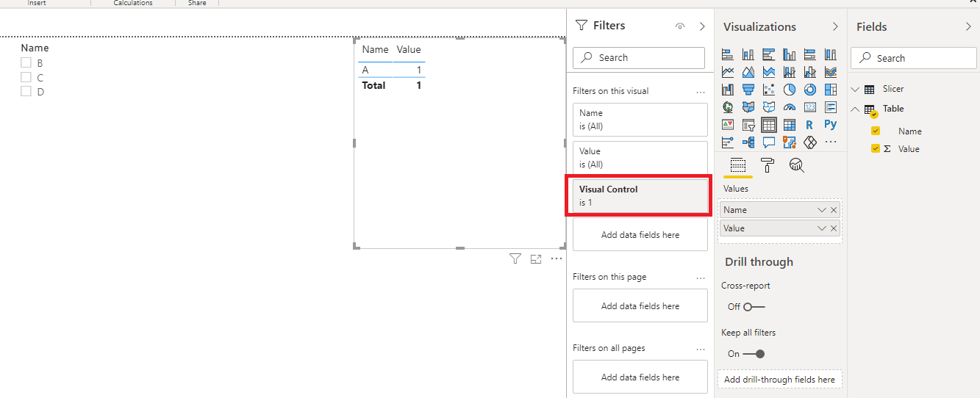Select the Ribbon chart visualization
The height and width of the screenshot is (398, 980).
pos(831,72)
